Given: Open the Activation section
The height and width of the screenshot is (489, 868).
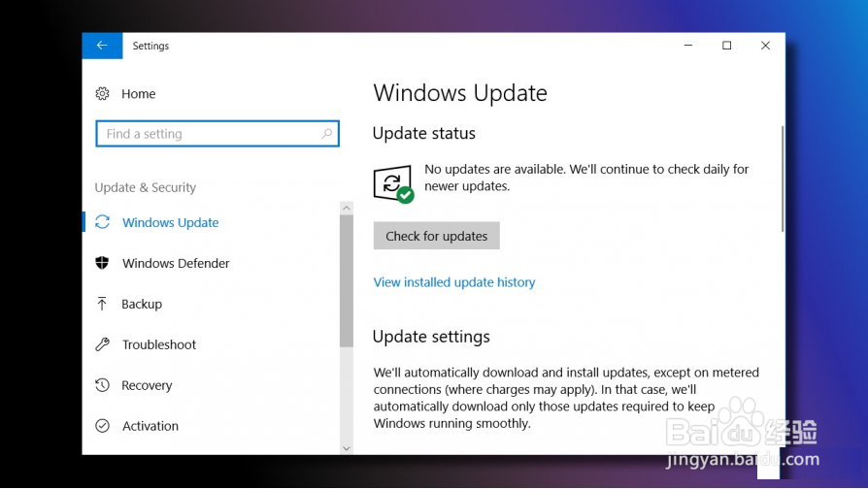Looking at the screenshot, I should point(150,426).
